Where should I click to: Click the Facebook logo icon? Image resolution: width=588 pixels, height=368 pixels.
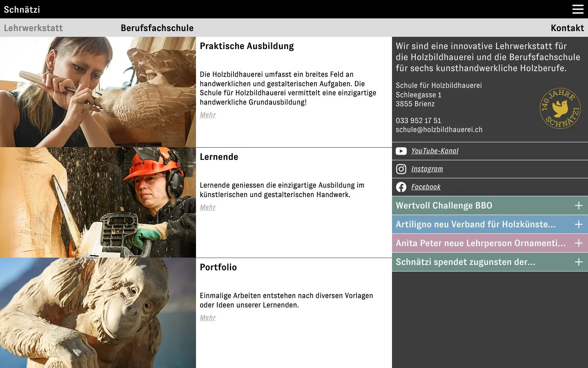(401, 187)
